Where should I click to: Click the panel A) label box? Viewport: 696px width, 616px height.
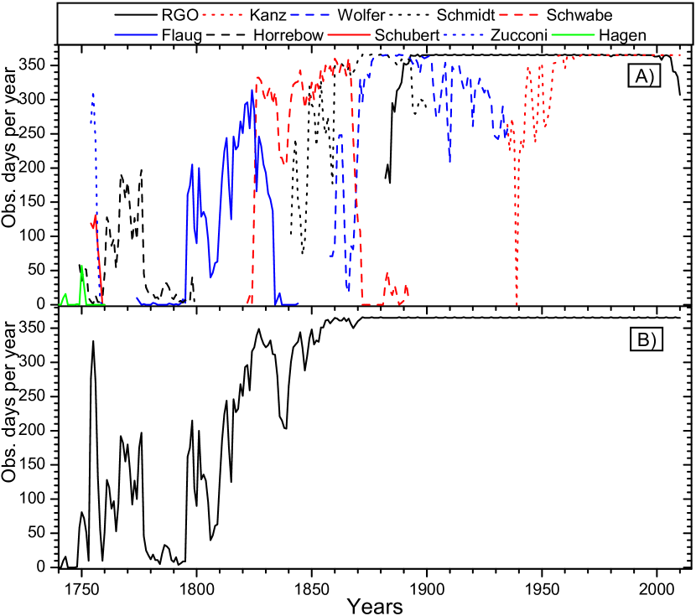(645, 77)
